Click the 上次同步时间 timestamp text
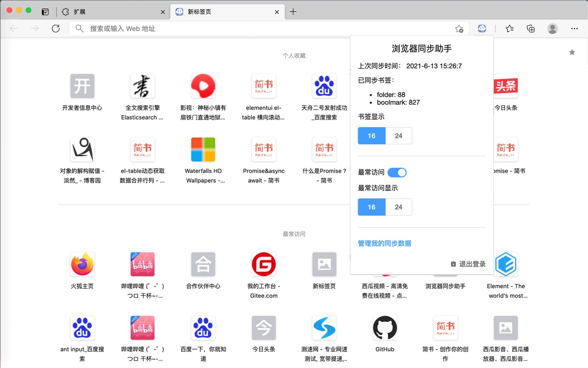 [434, 66]
